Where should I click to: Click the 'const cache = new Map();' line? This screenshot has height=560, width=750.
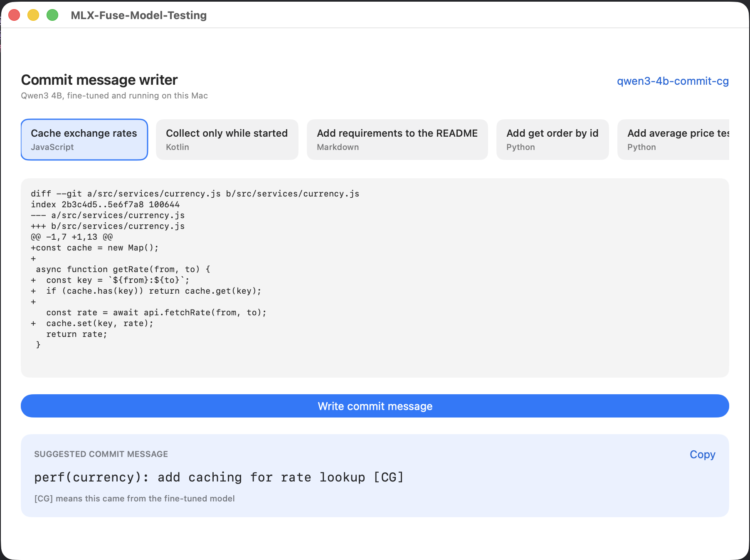point(95,248)
